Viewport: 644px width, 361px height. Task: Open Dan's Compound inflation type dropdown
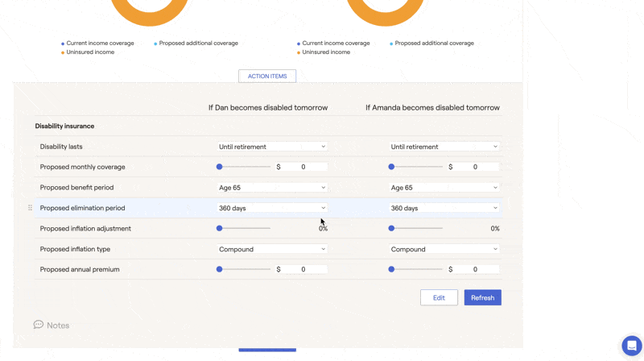click(272, 249)
